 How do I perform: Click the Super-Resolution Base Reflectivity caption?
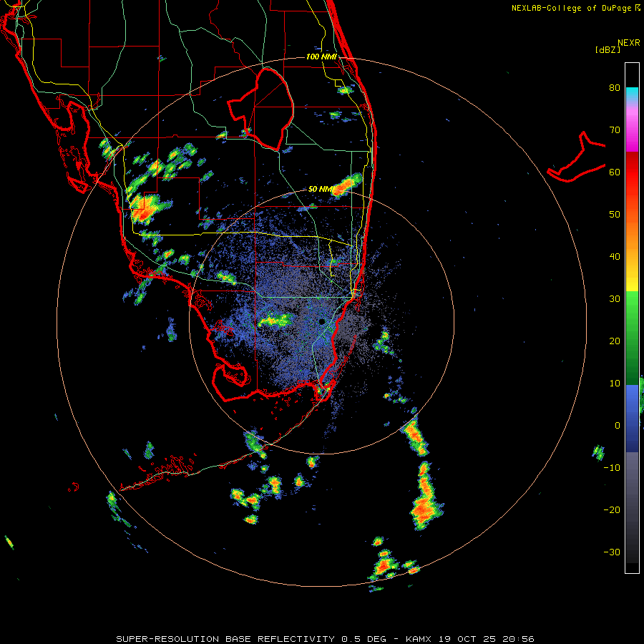point(325,639)
